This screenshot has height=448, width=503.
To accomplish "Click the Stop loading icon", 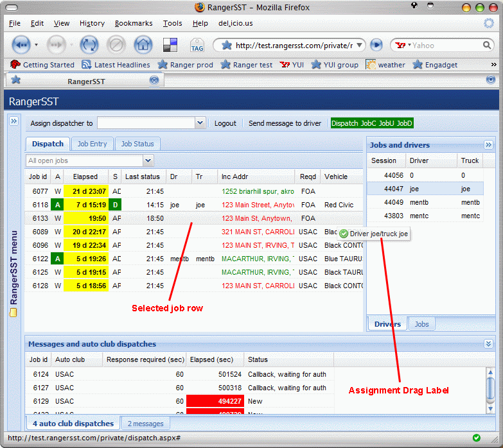I will click(116, 45).
